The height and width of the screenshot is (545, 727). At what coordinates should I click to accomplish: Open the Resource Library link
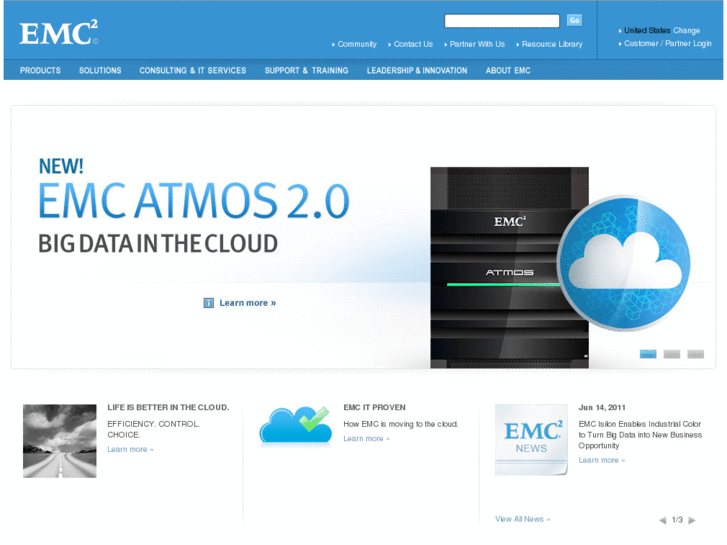pos(552,44)
